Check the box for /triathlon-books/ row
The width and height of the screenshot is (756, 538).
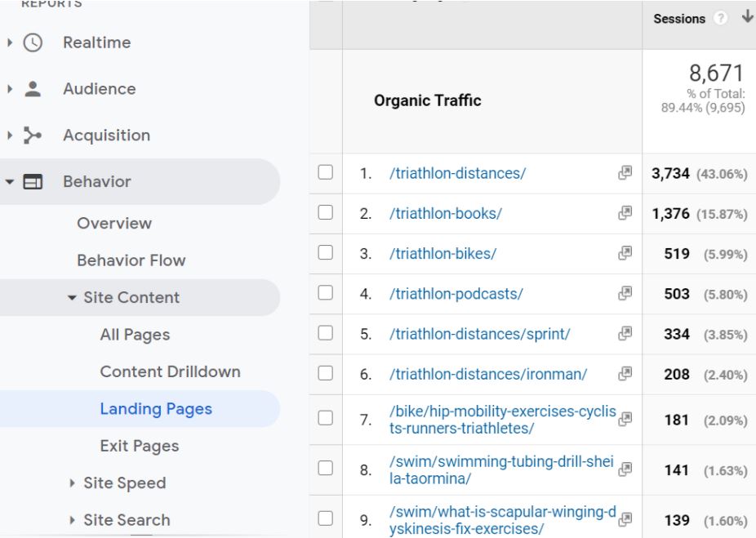[x=326, y=212]
